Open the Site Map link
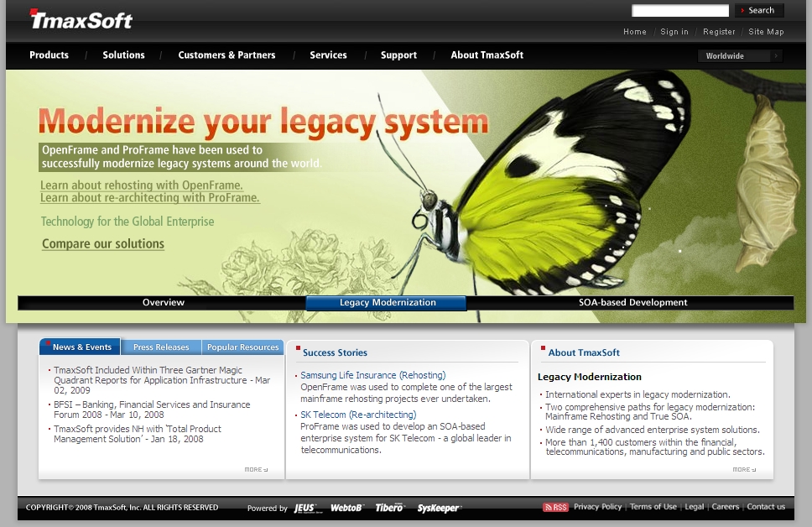This screenshot has height=527, width=812. (x=766, y=32)
